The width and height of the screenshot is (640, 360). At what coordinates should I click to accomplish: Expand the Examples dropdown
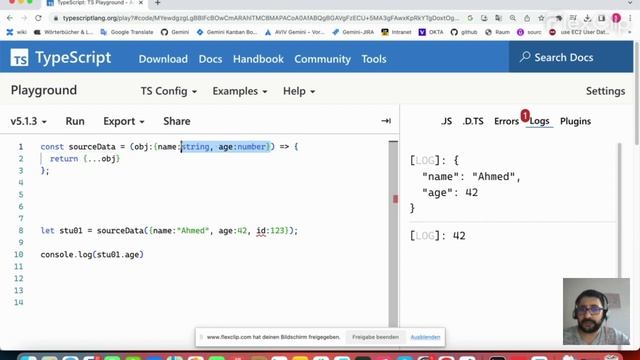240,91
